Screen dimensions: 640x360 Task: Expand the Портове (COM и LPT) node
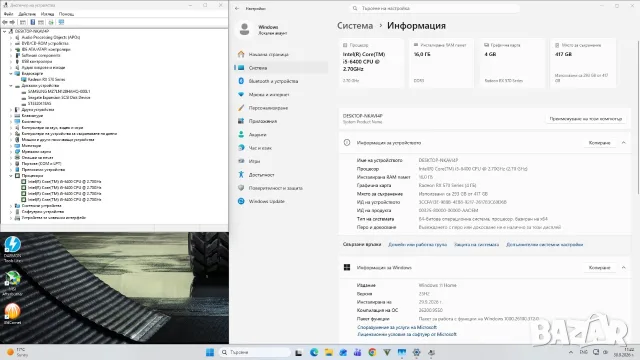point(11,164)
